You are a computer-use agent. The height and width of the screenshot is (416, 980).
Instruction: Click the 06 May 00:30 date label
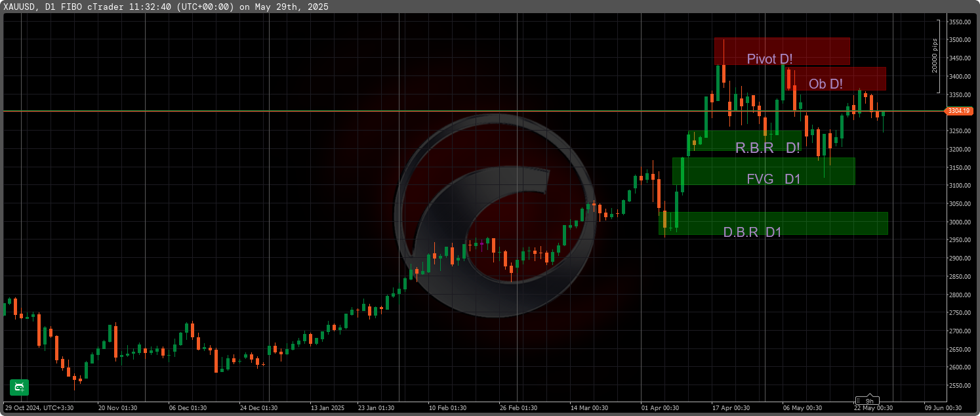(x=802, y=408)
